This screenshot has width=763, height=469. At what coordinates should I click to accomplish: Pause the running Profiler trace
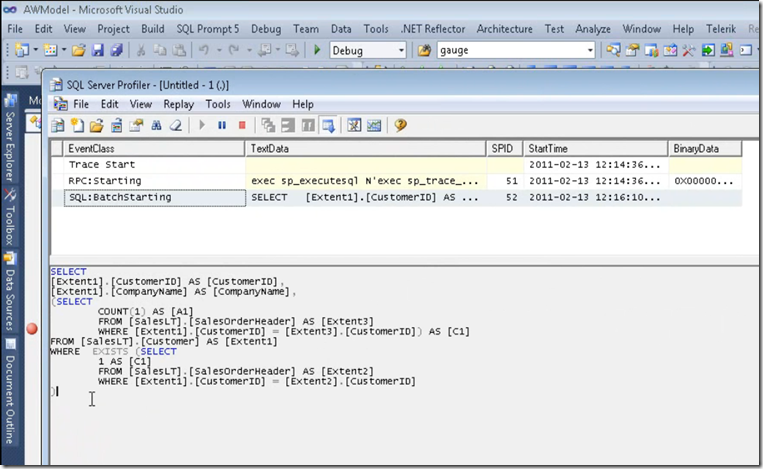(222, 126)
